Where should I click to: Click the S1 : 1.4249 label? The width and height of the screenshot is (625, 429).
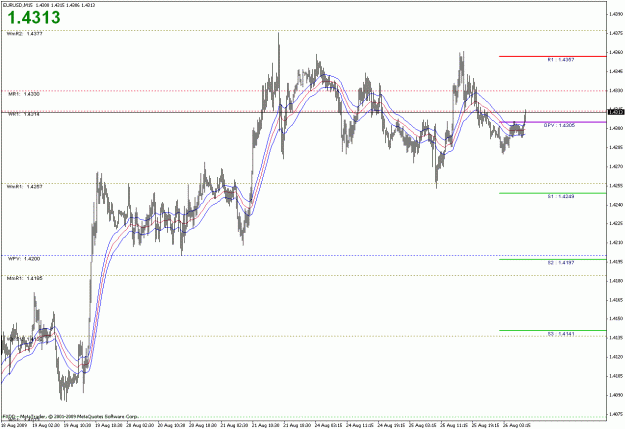[x=561, y=197]
